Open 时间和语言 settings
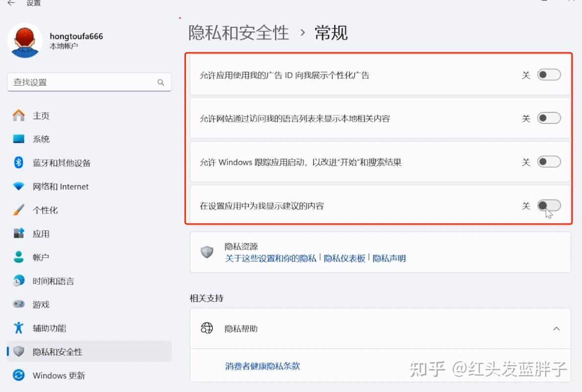582x392 pixels. click(89, 280)
